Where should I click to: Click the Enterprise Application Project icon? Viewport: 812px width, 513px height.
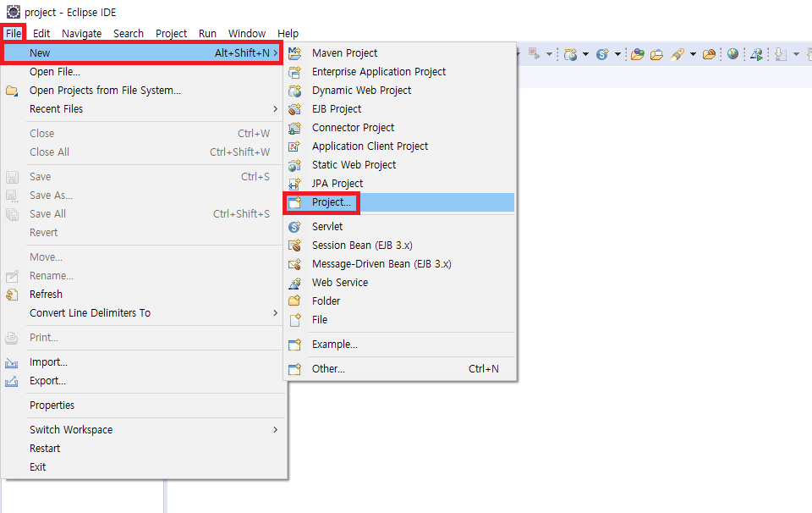coord(294,71)
